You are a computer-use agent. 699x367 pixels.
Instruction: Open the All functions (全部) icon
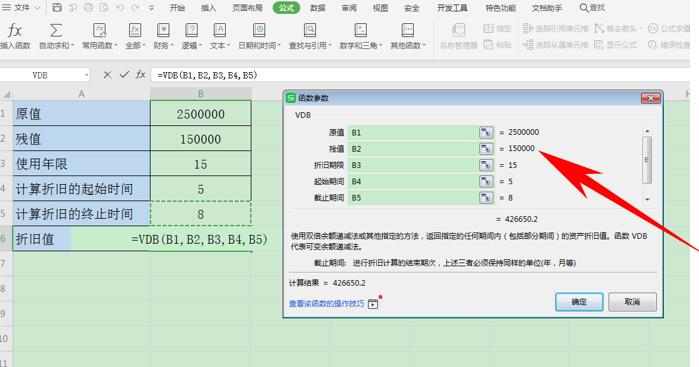coord(135,30)
